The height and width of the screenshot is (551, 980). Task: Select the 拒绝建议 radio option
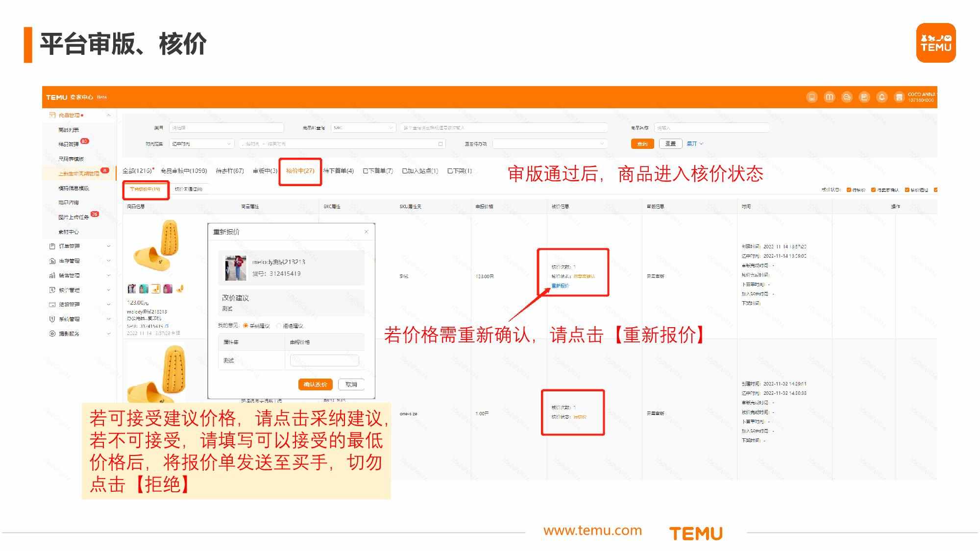click(x=279, y=326)
